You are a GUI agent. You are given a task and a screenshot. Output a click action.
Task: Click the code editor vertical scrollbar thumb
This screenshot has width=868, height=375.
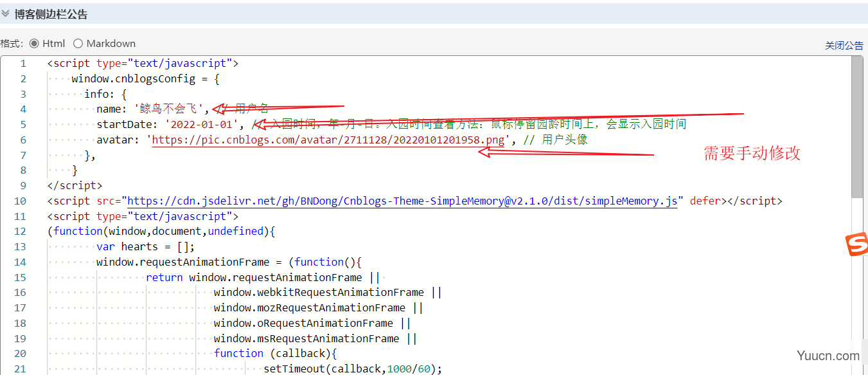(857, 127)
